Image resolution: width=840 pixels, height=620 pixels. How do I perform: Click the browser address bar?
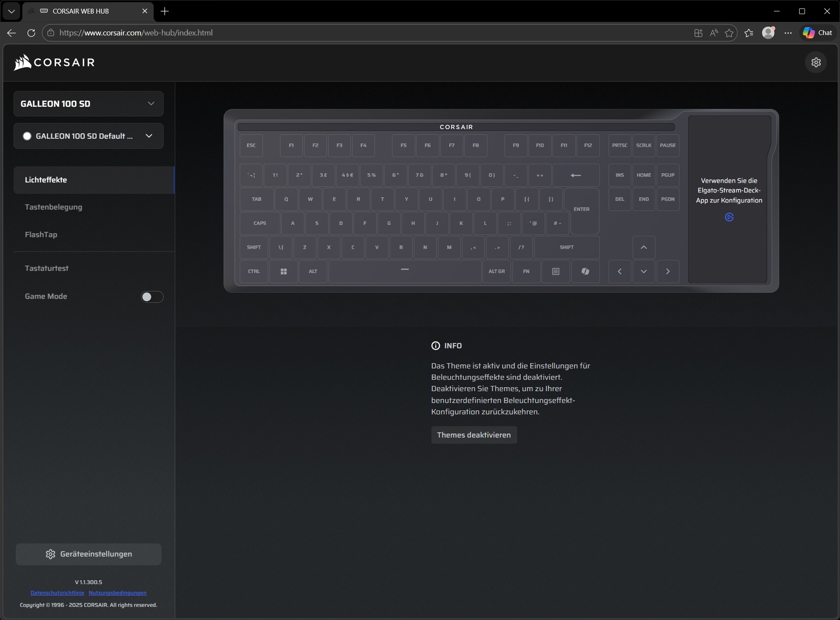click(350, 33)
